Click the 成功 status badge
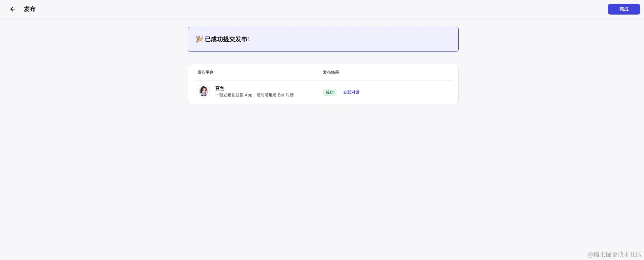The width and height of the screenshot is (644, 260). pos(330,92)
